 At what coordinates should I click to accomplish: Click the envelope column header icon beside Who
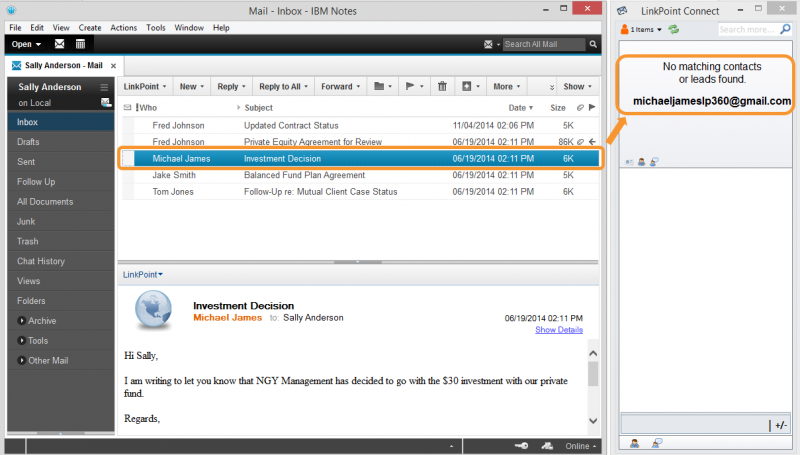click(128, 108)
